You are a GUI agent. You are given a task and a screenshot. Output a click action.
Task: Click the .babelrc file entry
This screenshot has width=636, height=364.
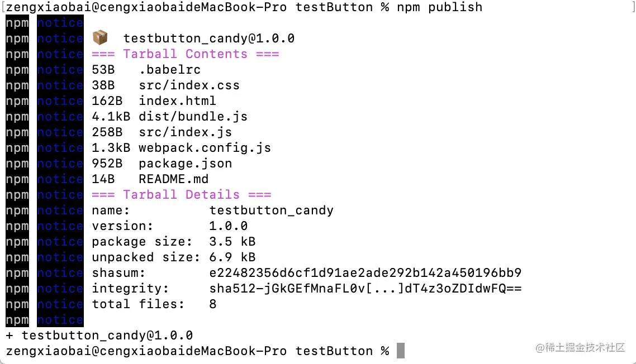170,70
